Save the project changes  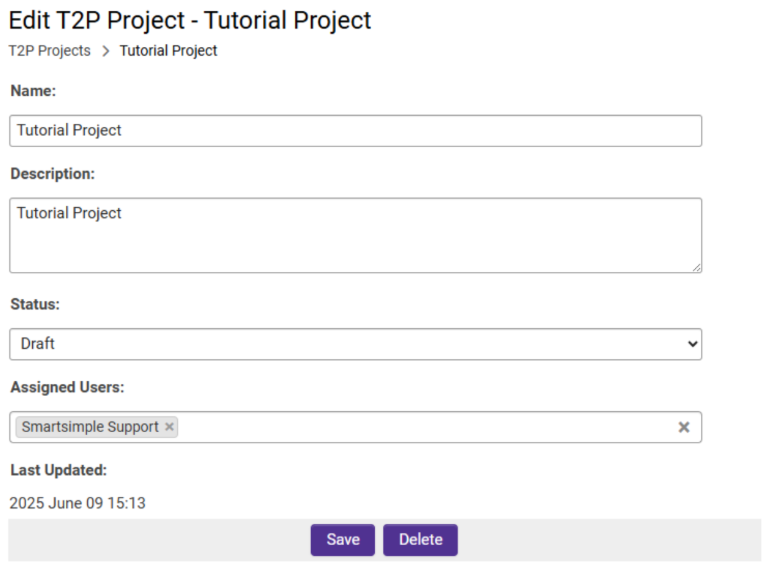[342, 540]
